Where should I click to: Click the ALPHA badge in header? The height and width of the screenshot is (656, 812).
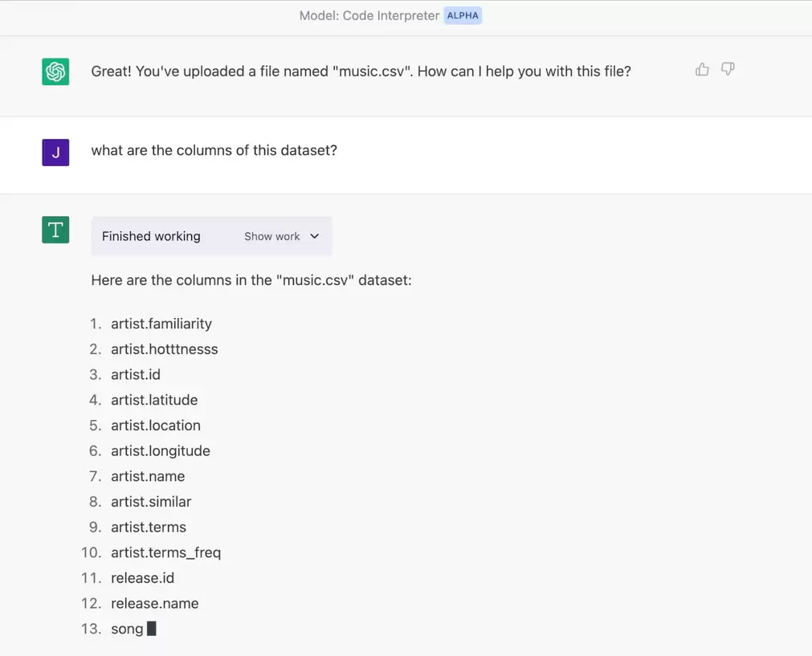click(x=463, y=15)
